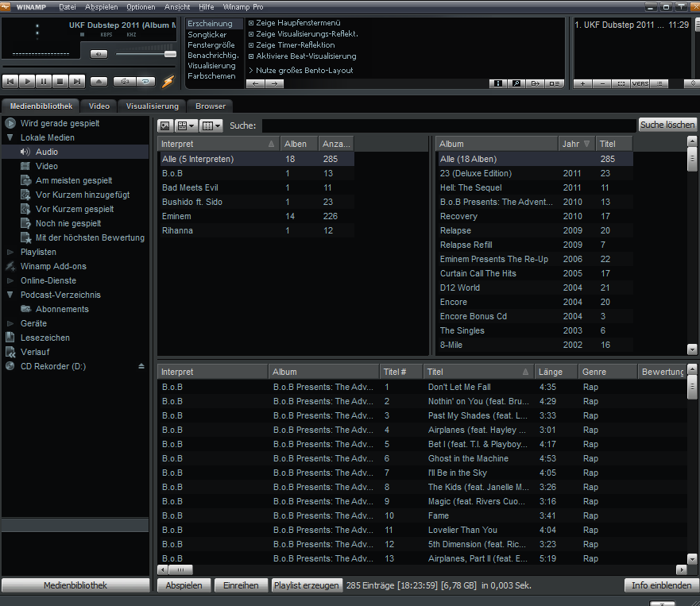This screenshot has height=606, width=700.
Task: Click the export arrow icon button
Action: (536, 83)
